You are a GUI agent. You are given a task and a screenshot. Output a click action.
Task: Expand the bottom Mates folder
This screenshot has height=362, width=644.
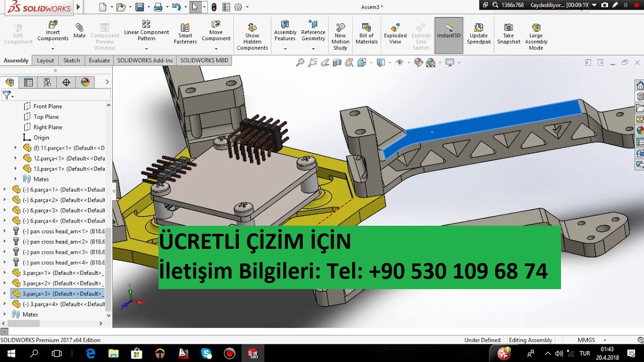pos(5,314)
